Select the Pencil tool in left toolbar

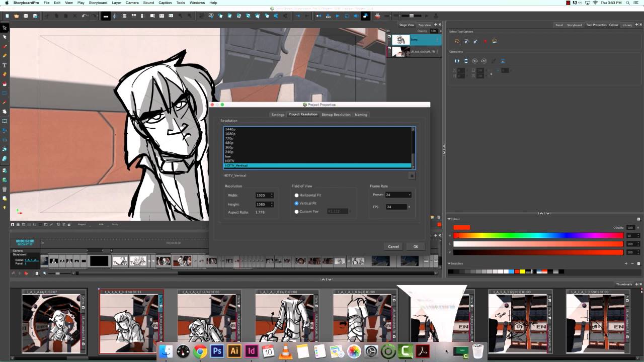(x=5, y=55)
